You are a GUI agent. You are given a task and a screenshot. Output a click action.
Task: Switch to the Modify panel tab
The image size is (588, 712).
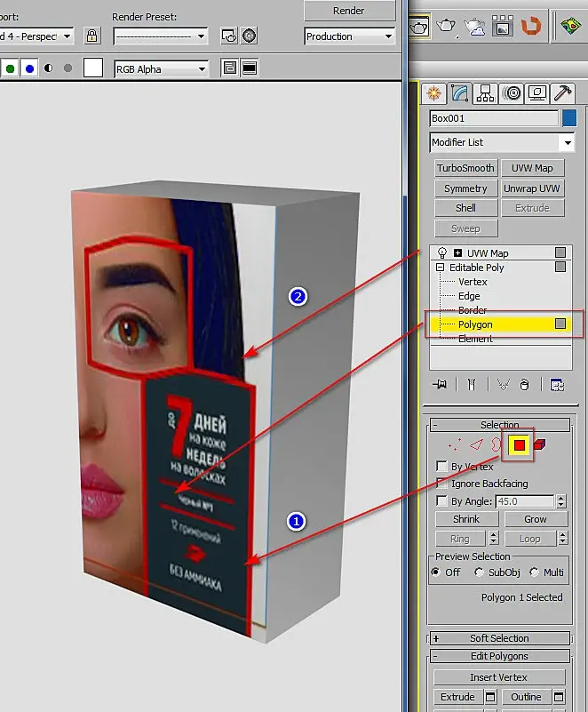(x=459, y=93)
